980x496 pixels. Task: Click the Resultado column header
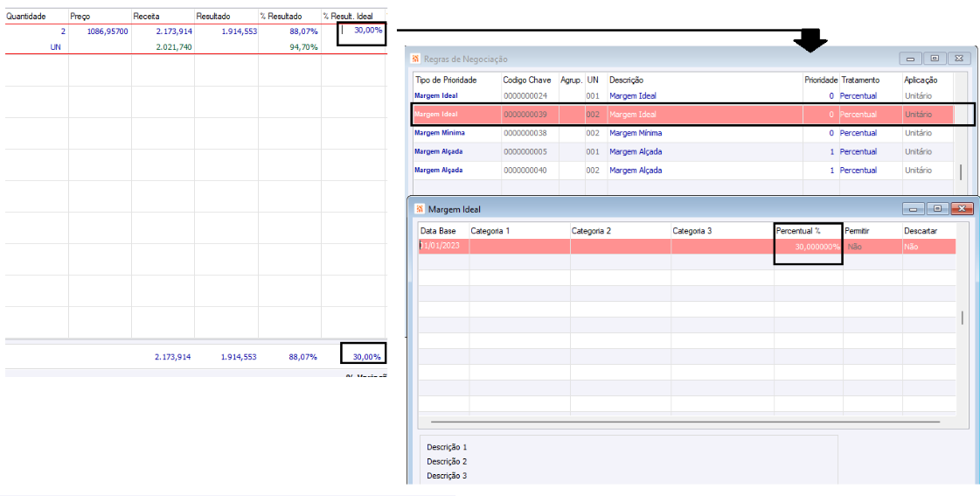pos(213,15)
